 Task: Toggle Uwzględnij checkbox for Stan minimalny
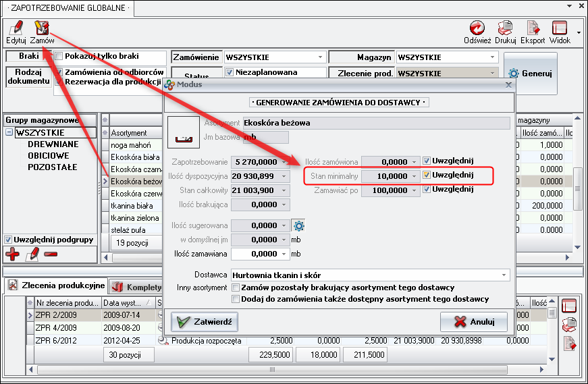pyautogui.click(x=427, y=175)
